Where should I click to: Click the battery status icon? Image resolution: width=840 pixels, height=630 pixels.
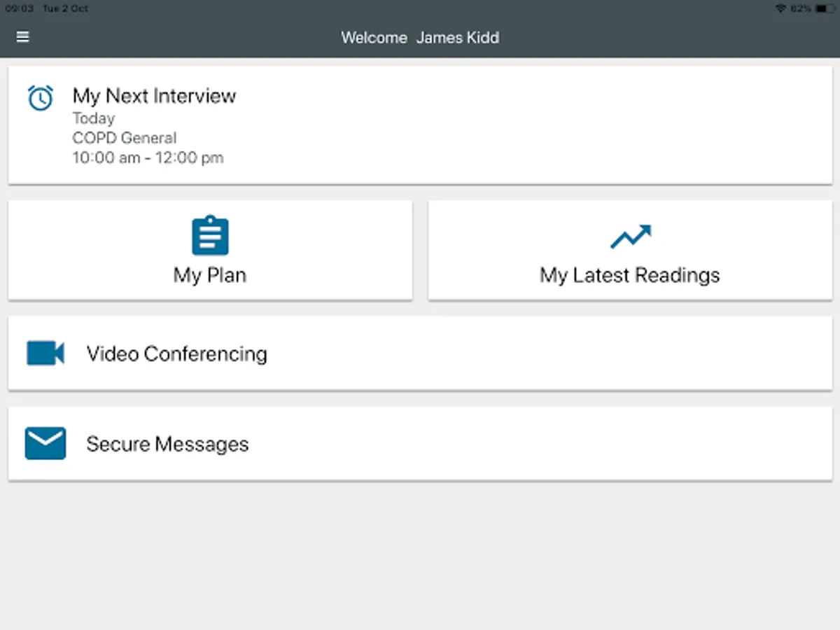(x=825, y=8)
